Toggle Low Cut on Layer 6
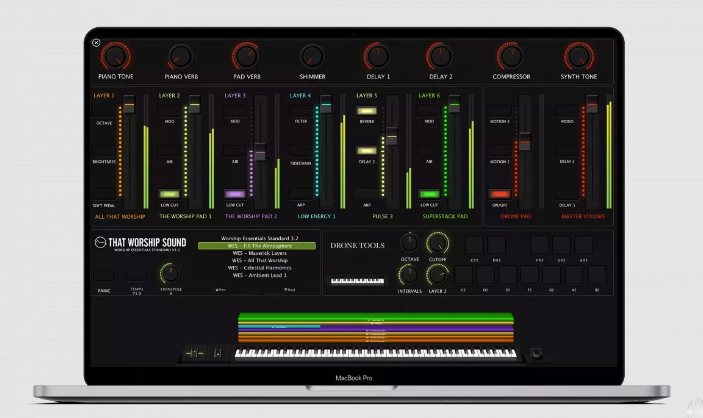The image size is (703, 418). tap(430, 194)
